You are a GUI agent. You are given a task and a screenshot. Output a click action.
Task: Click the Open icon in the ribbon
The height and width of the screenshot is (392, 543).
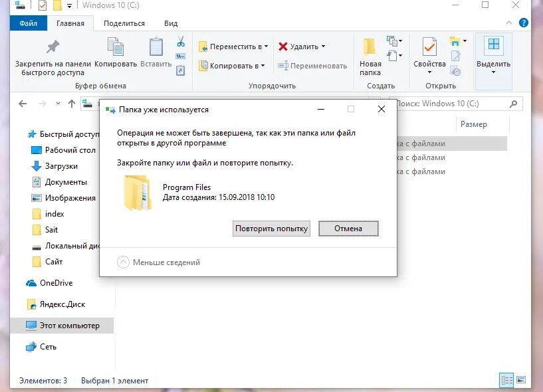(455, 41)
